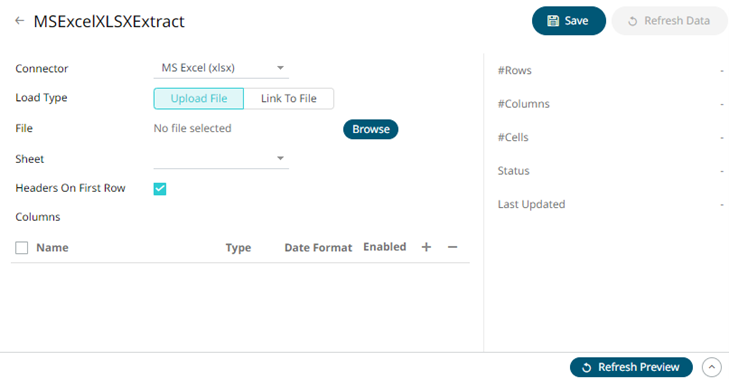Click the Refresh Preview button
The width and height of the screenshot is (729, 379).
(x=631, y=367)
